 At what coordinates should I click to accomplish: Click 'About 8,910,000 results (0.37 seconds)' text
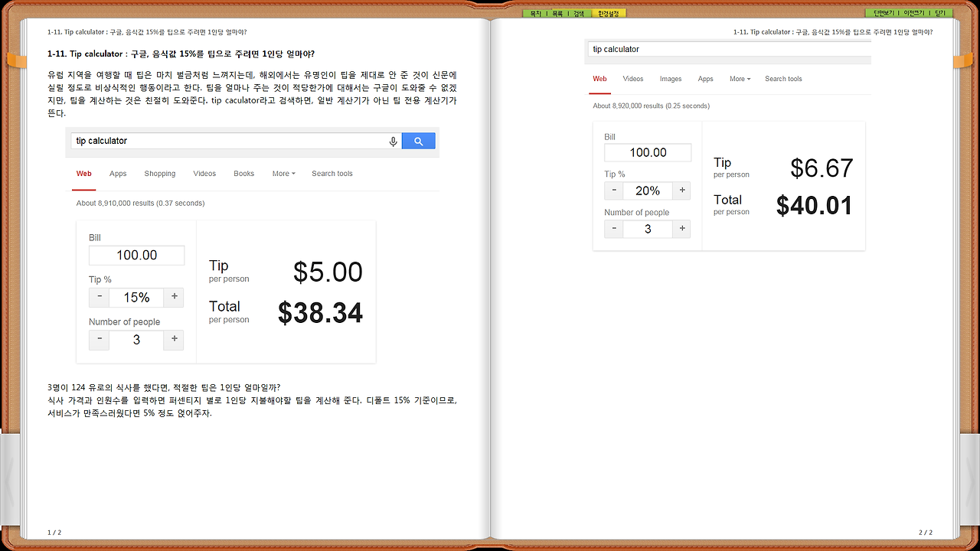pos(140,204)
